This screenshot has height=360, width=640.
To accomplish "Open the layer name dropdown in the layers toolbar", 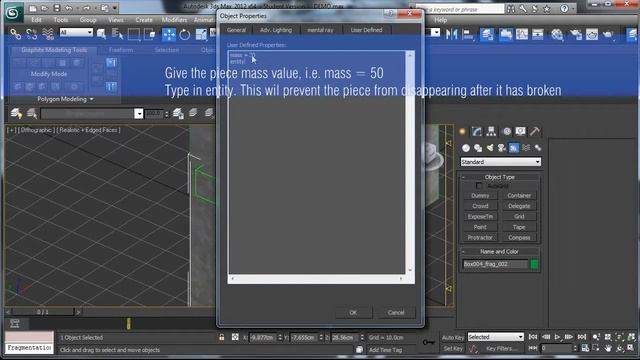I will click(138, 113).
